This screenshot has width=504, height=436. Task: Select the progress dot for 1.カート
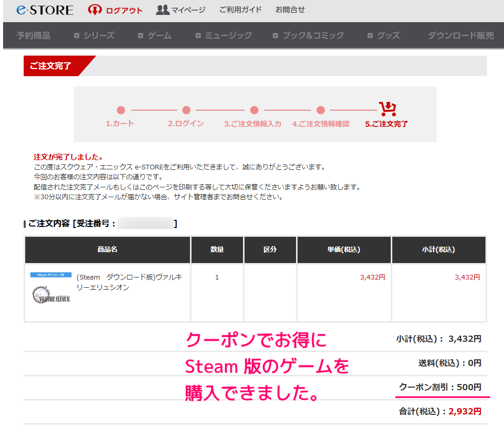[121, 110]
